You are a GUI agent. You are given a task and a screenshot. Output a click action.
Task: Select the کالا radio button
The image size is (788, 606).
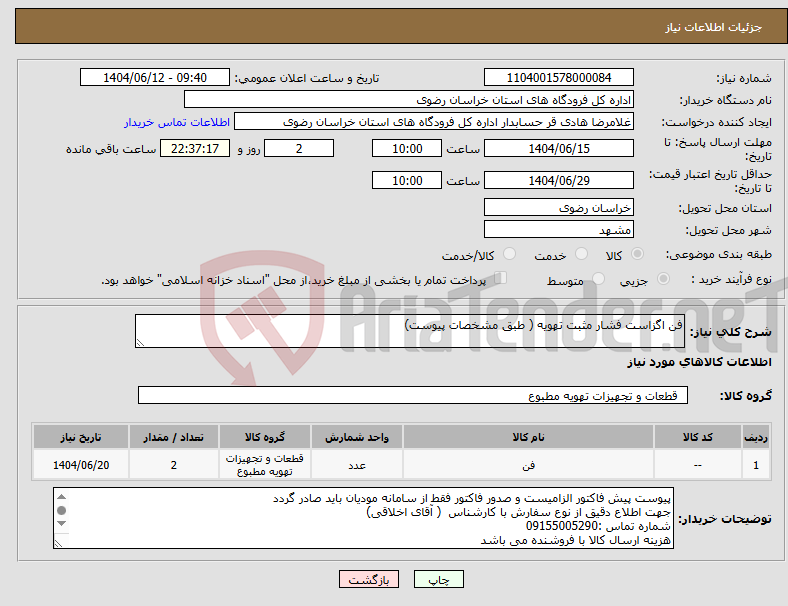637,254
